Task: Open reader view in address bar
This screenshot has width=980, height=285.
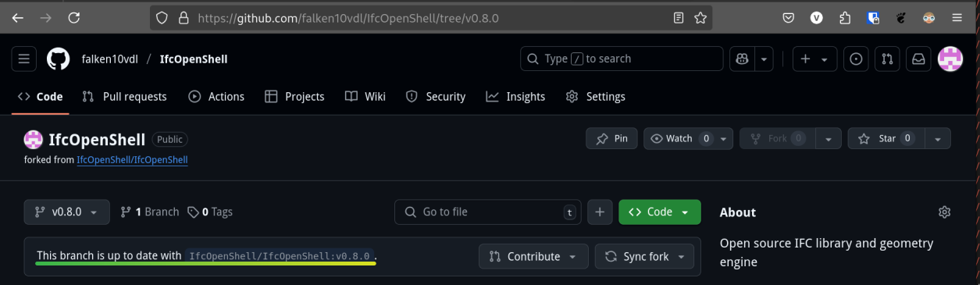Action: coord(679,17)
